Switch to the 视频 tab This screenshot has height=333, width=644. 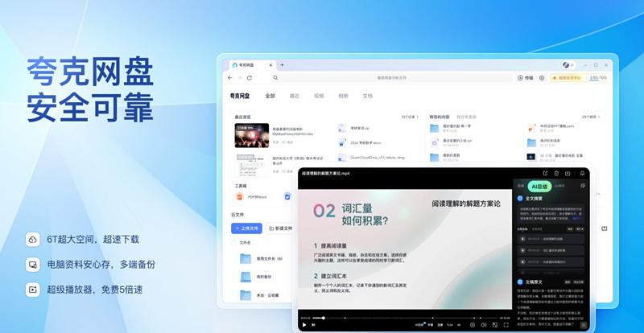pos(319,96)
